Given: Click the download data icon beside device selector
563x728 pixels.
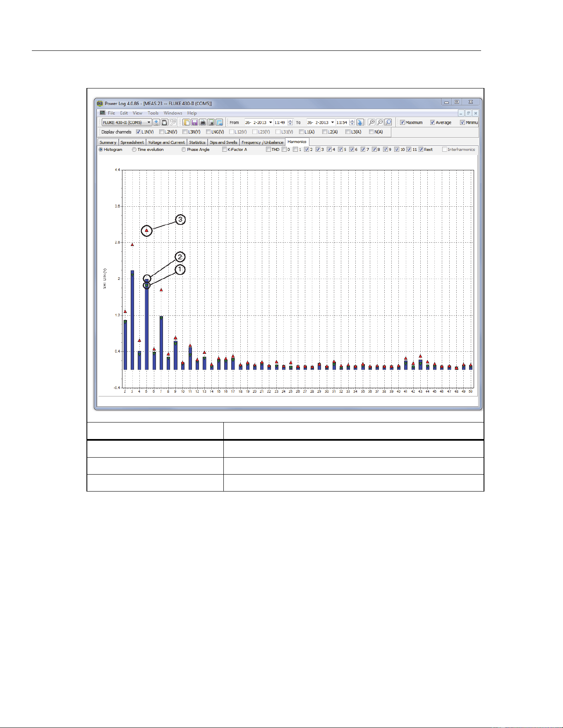Looking at the screenshot, I should 156,122.
